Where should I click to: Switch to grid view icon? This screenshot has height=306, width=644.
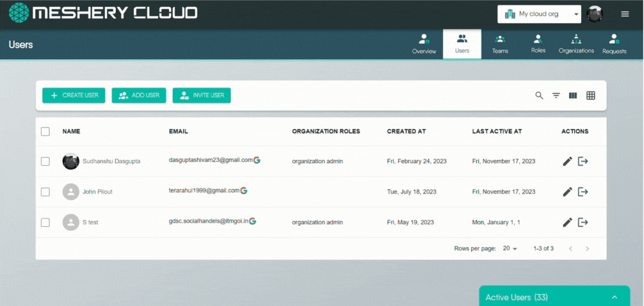point(591,95)
